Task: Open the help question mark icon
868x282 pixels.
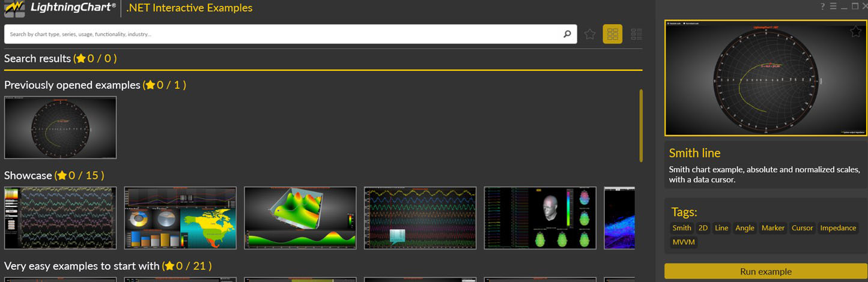Action: (823, 6)
